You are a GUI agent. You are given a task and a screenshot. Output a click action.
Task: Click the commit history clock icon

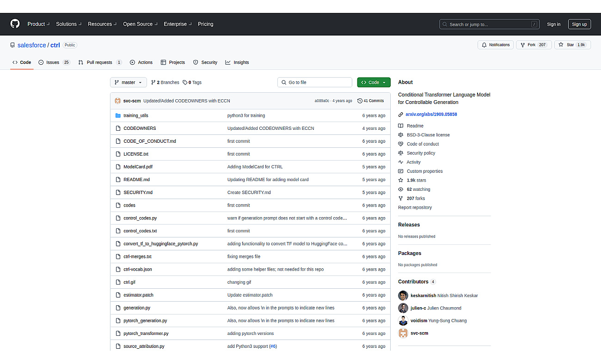click(x=360, y=101)
